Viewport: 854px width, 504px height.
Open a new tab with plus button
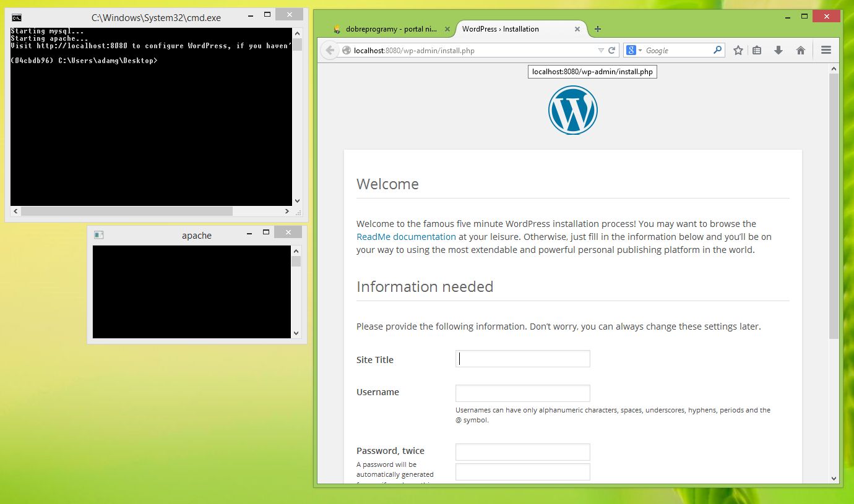click(597, 29)
